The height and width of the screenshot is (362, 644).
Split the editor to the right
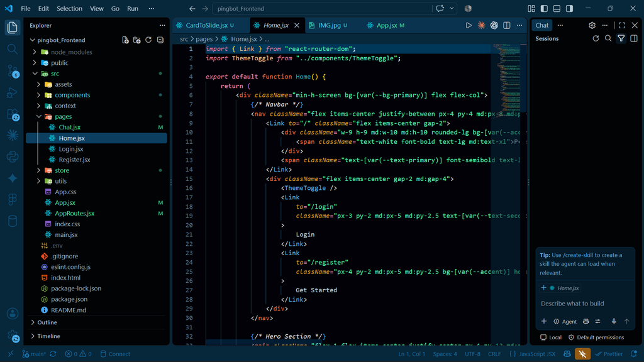[507, 25]
